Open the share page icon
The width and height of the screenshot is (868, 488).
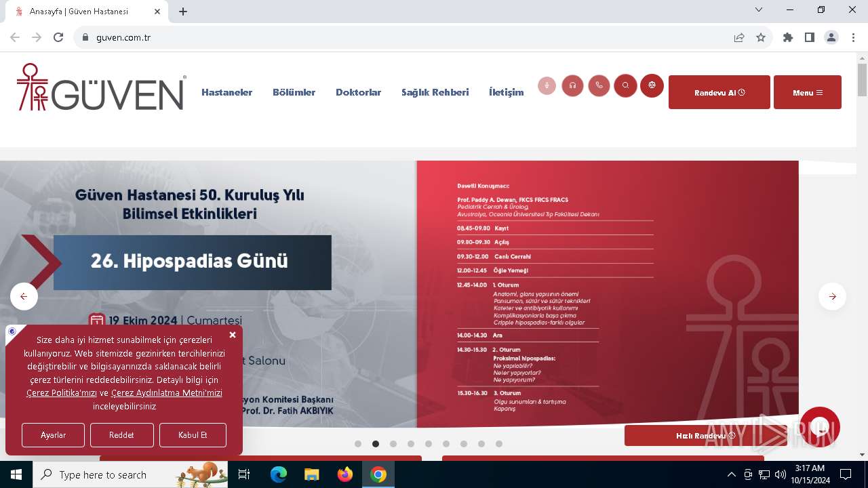739,37
